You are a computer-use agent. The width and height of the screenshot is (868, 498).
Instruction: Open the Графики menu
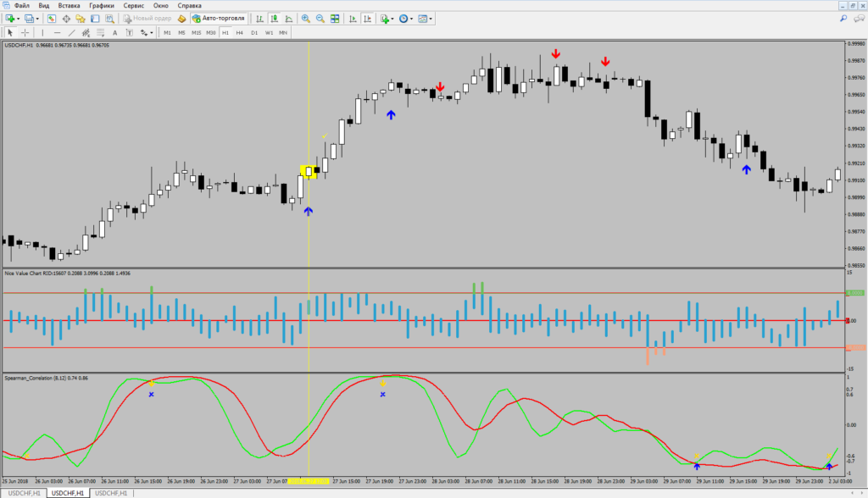(x=102, y=6)
